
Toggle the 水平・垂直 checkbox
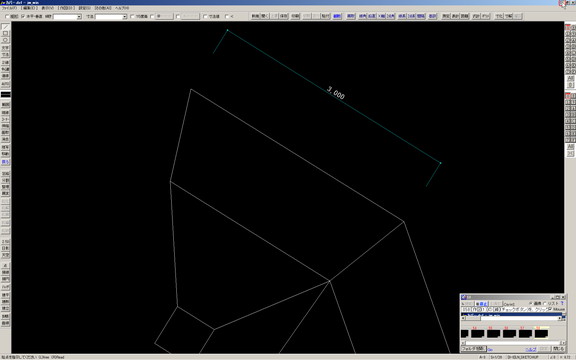(x=23, y=17)
